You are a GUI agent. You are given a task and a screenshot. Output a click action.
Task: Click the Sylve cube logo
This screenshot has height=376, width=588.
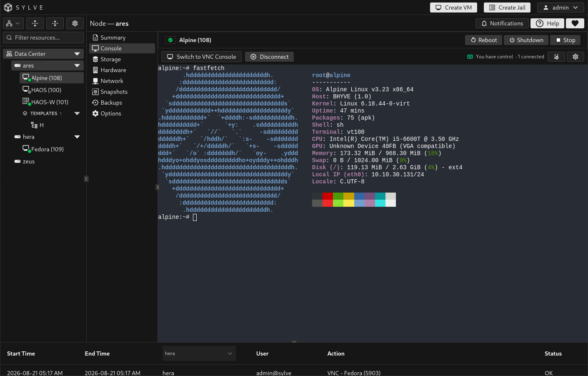[x=8, y=8]
